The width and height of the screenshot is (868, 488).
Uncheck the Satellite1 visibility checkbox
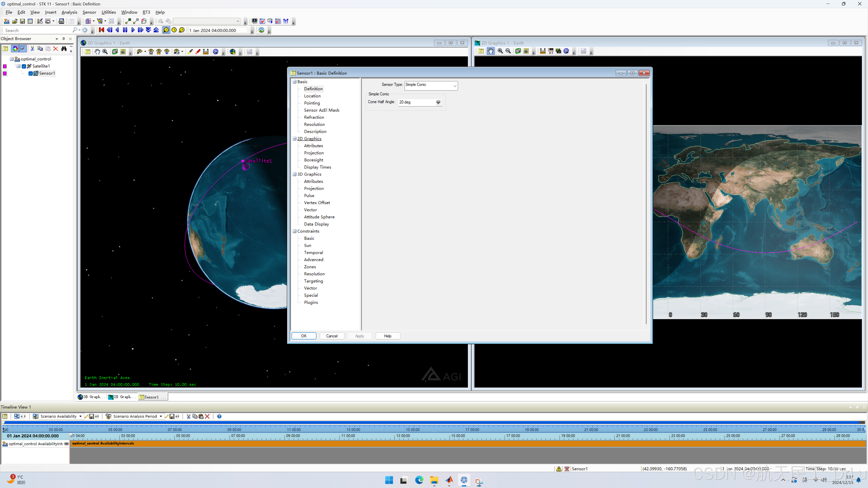tap(24, 66)
